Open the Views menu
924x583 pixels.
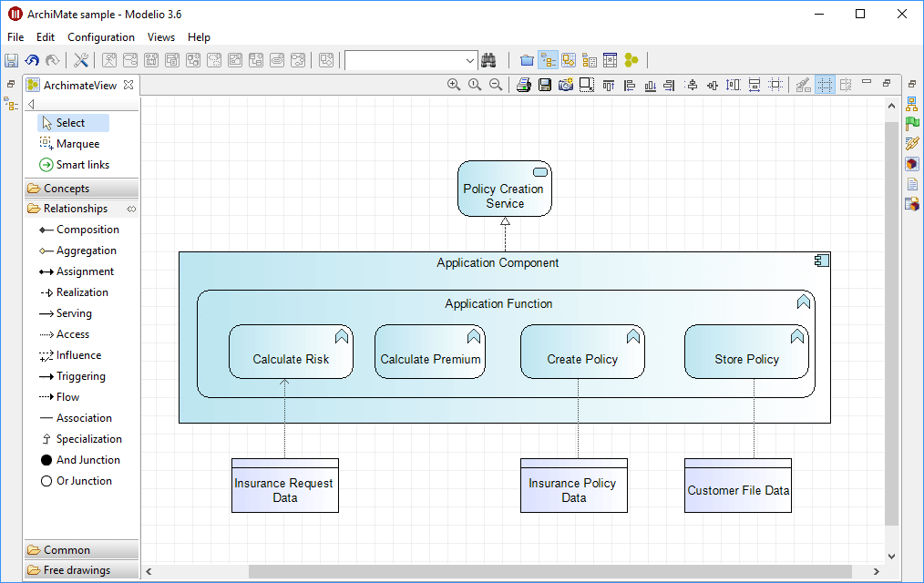tap(161, 37)
